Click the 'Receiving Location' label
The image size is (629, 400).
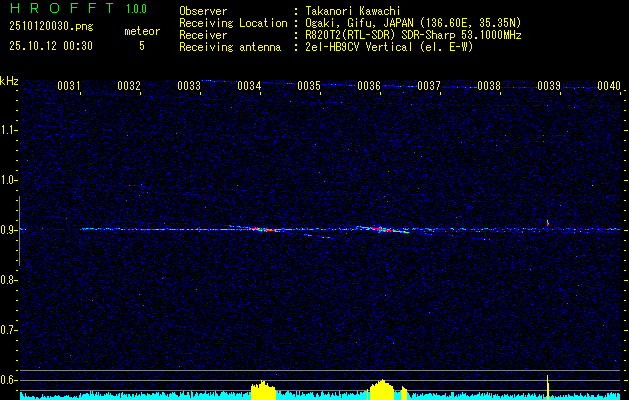233,23
